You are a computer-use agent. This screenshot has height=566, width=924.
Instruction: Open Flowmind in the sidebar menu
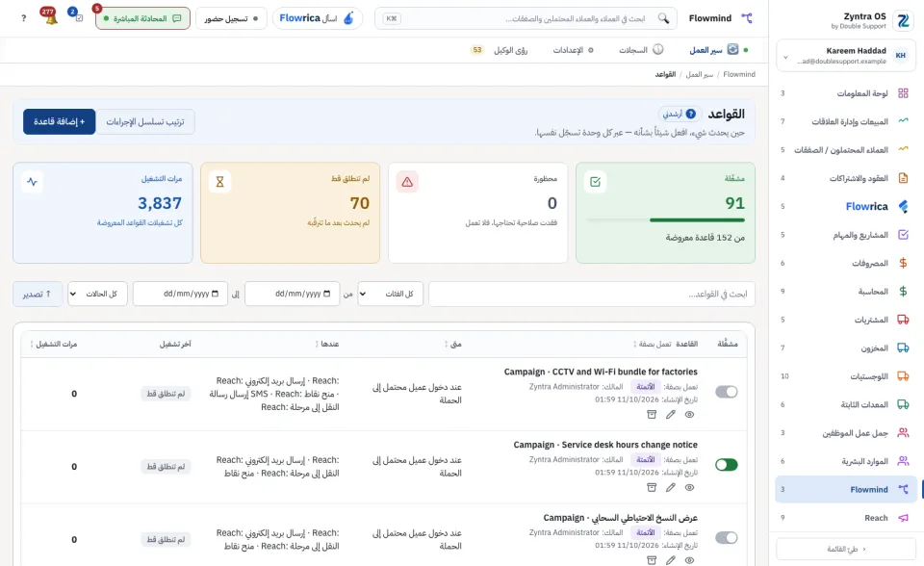click(846, 489)
